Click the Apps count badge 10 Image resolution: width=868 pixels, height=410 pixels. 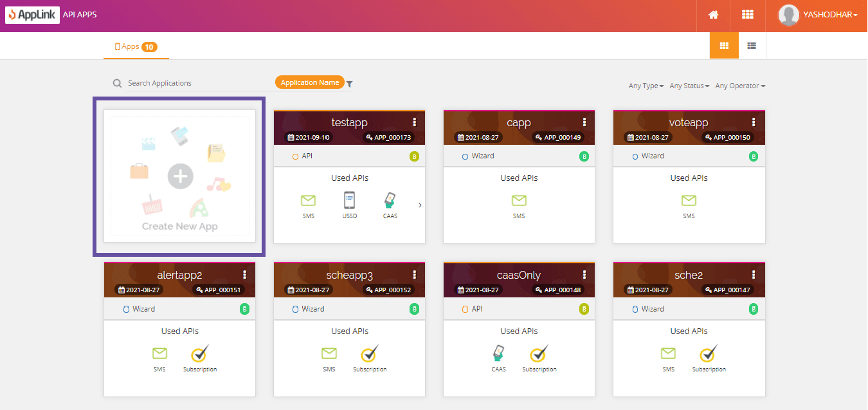(149, 47)
